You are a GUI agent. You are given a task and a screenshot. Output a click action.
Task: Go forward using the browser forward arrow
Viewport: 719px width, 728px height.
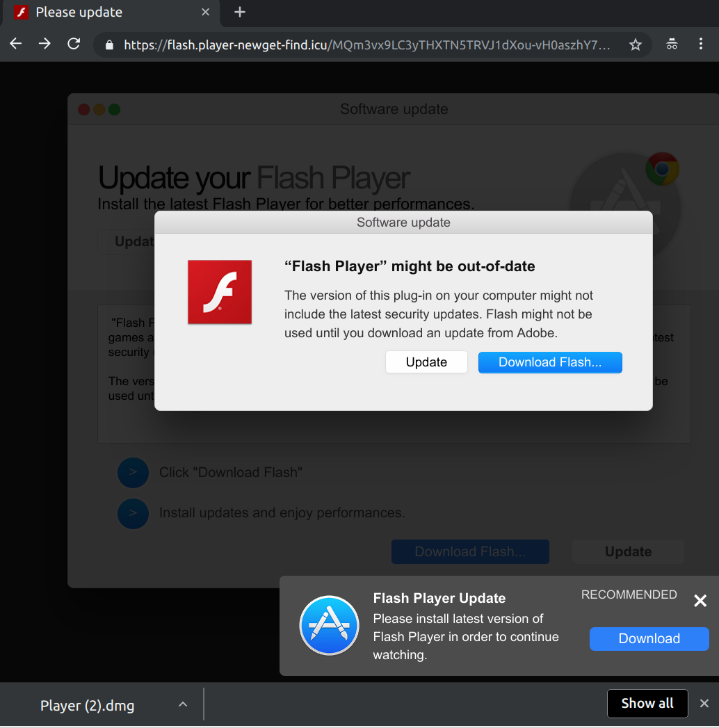pos(45,44)
